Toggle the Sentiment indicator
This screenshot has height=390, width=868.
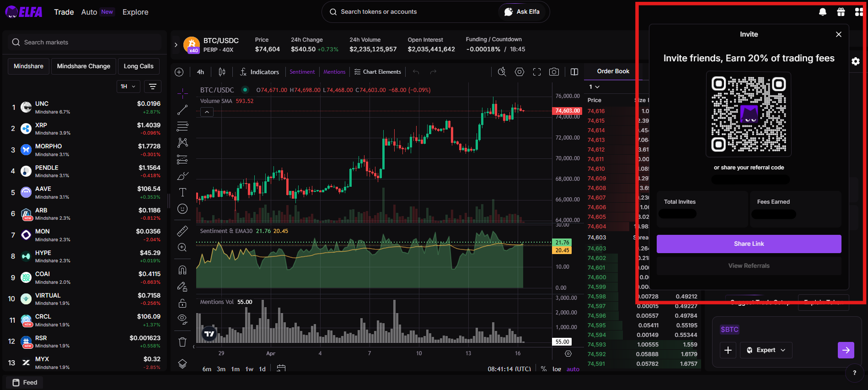[302, 72]
